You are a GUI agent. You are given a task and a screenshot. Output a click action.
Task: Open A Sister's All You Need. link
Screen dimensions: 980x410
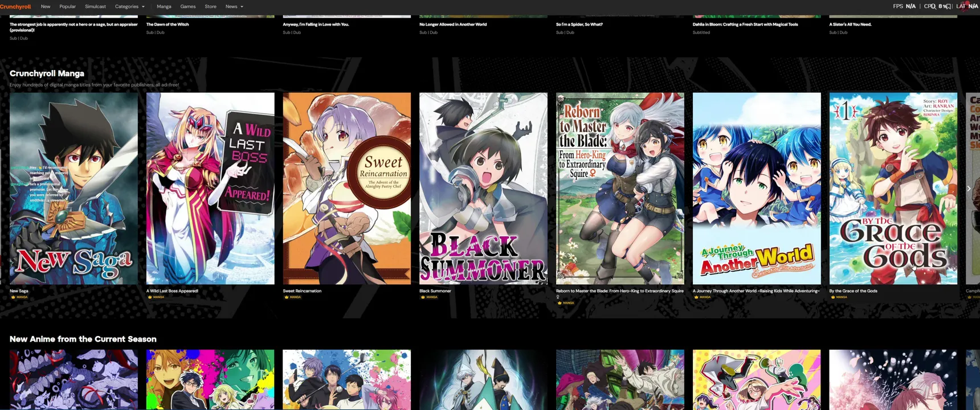[851, 24]
